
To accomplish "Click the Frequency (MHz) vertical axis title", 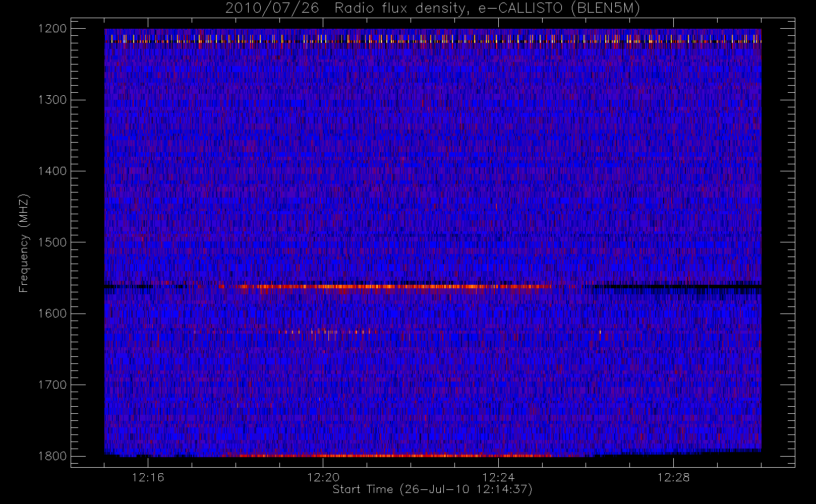I will click(24, 243).
